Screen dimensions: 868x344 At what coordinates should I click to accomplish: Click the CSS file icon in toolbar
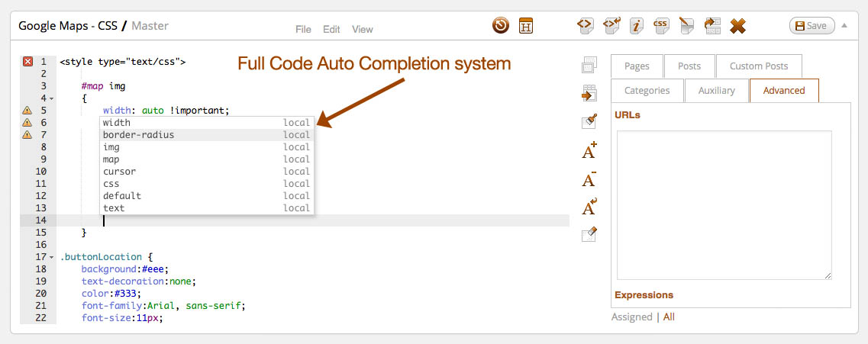(x=660, y=25)
